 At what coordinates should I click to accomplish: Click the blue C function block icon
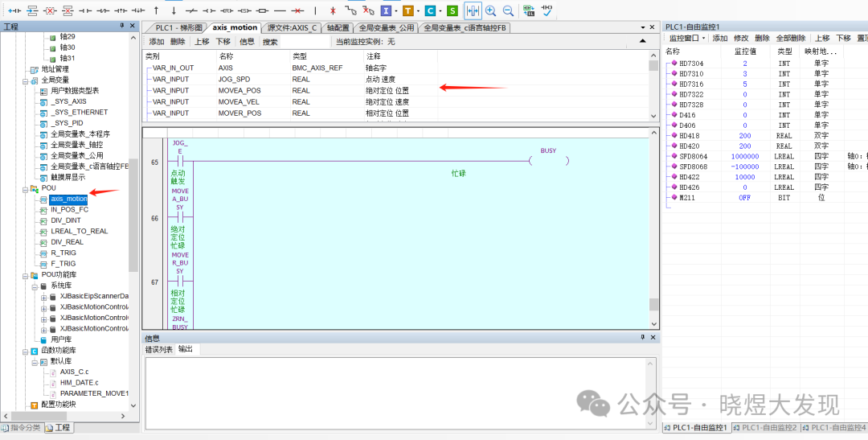(429, 10)
